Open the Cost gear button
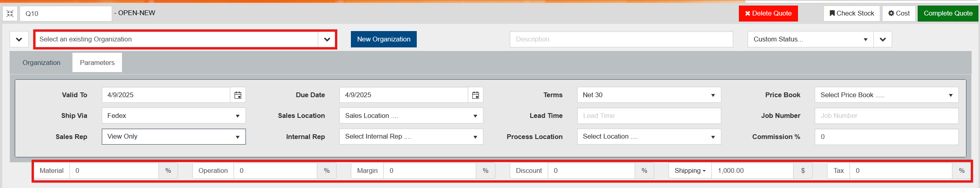980x188 pixels. [x=899, y=14]
